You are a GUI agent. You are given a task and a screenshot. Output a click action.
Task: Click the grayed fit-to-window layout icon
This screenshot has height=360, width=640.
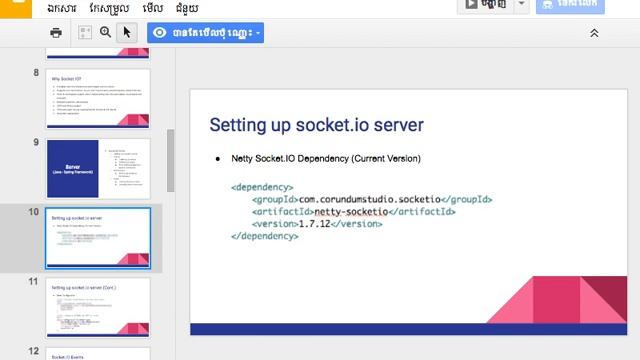coord(85,33)
